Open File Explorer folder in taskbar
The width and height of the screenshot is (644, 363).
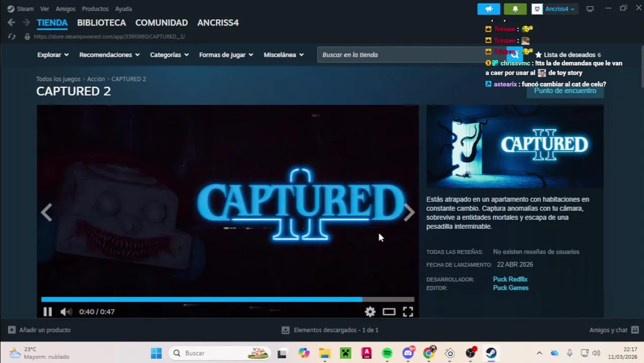325,353
